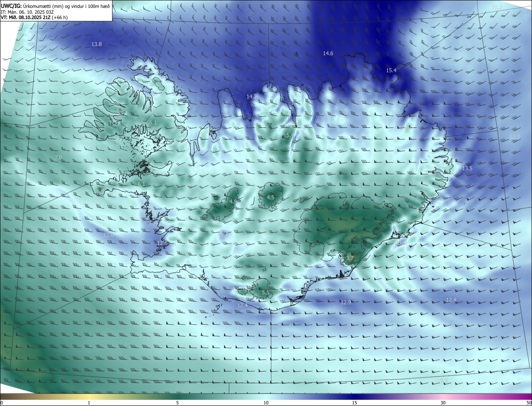Viewport: 532px width, 406px height.
Task: Click the colorbar tick label 5
Action: tap(177, 403)
